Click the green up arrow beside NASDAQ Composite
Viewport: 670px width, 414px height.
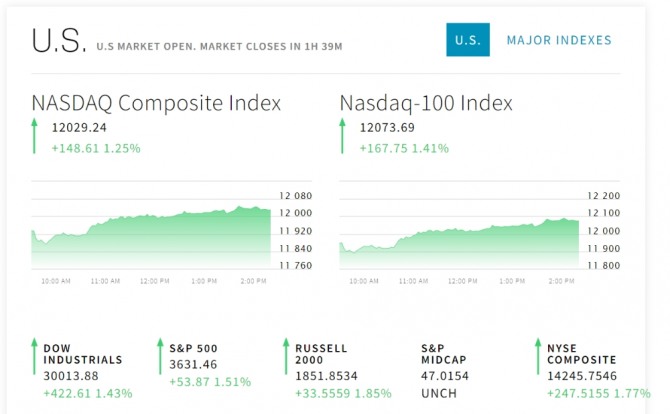(x=34, y=136)
